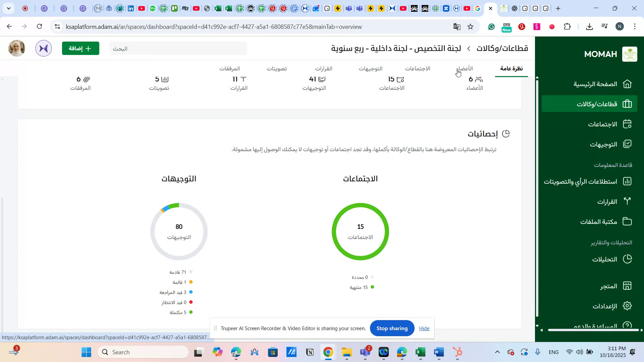Switch to the المرفقات tab
The height and width of the screenshot is (362, 644).
[x=229, y=68]
